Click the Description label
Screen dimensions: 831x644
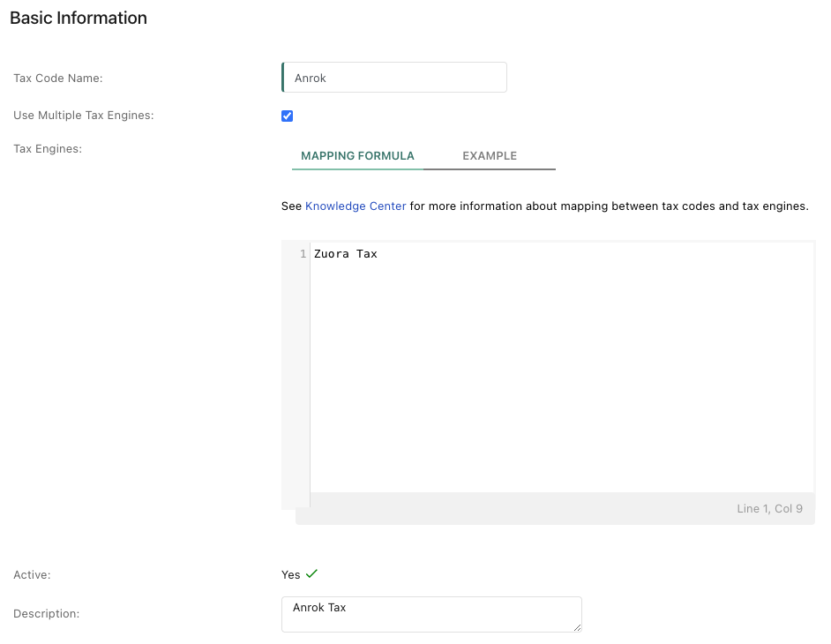[x=46, y=614]
